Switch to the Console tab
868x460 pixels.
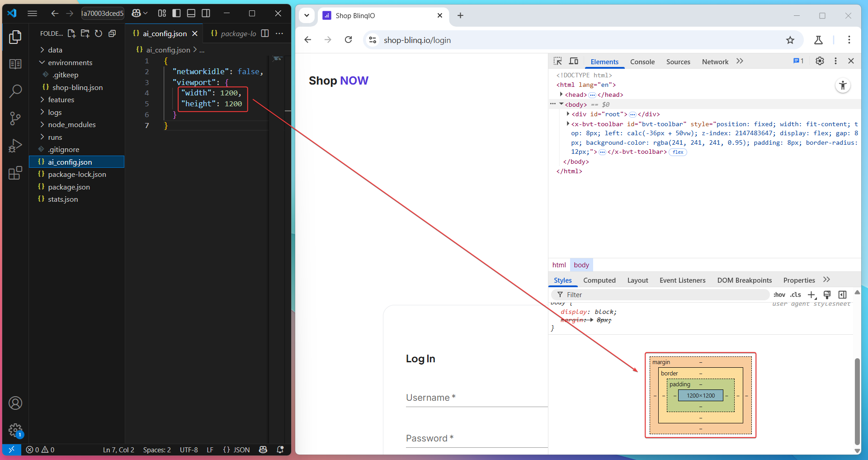[x=642, y=62]
